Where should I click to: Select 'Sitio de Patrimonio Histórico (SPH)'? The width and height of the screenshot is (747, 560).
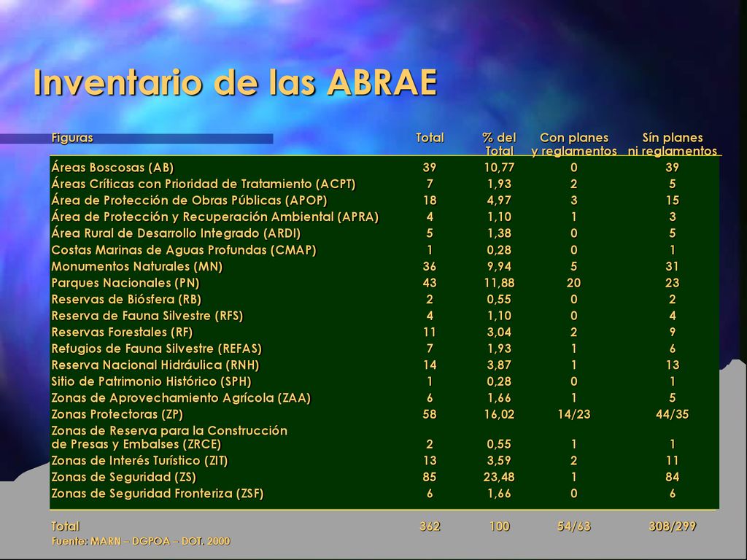(x=151, y=381)
